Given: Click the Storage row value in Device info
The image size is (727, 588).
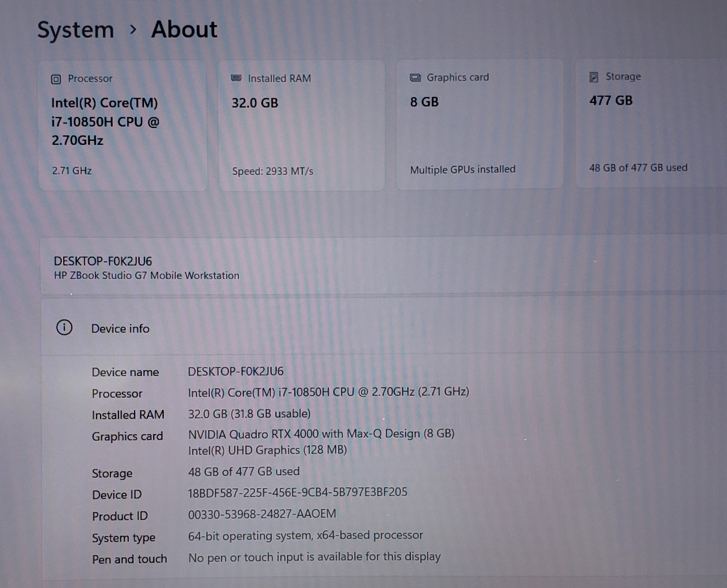Looking at the screenshot, I should 244,472.
